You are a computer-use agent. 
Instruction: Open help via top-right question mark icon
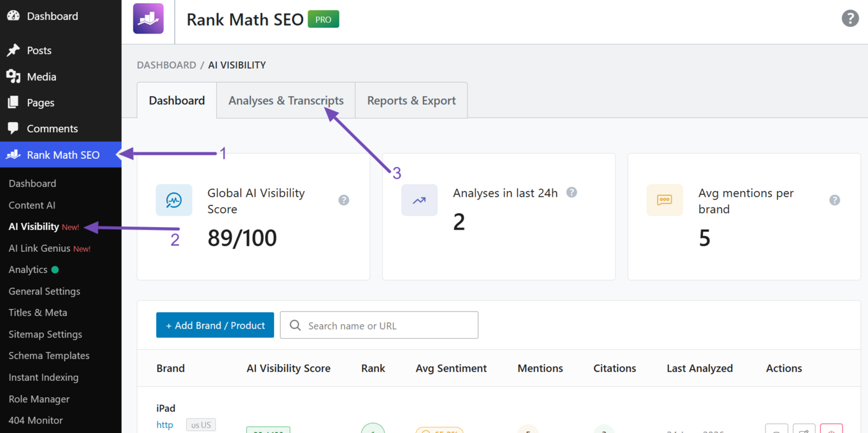[850, 19]
